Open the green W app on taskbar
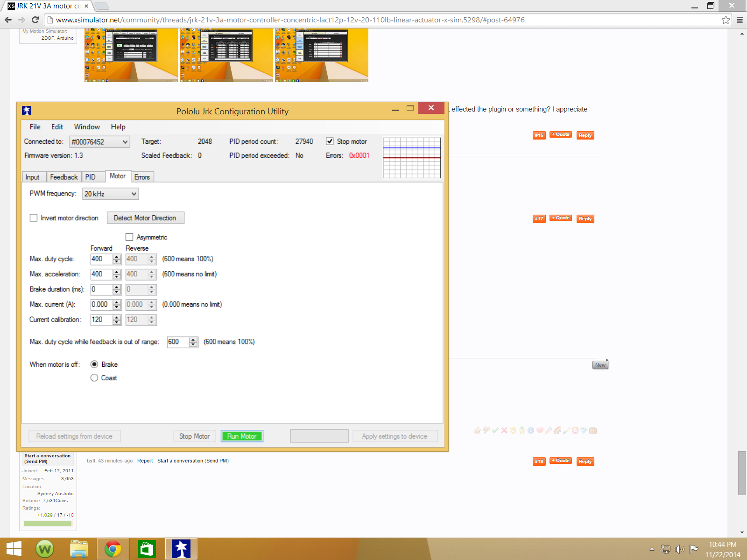The height and width of the screenshot is (560, 747). point(45,549)
